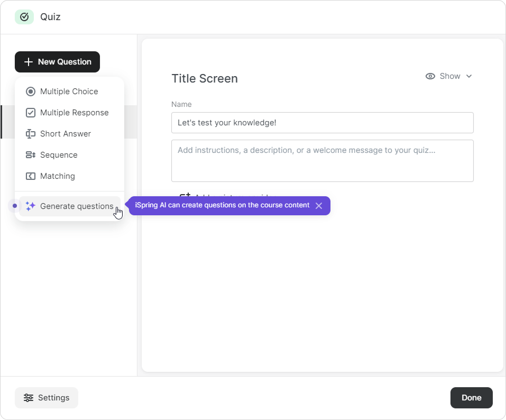Click the Name field with quiz title
The width and height of the screenshot is (506, 420).
click(x=322, y=123)
